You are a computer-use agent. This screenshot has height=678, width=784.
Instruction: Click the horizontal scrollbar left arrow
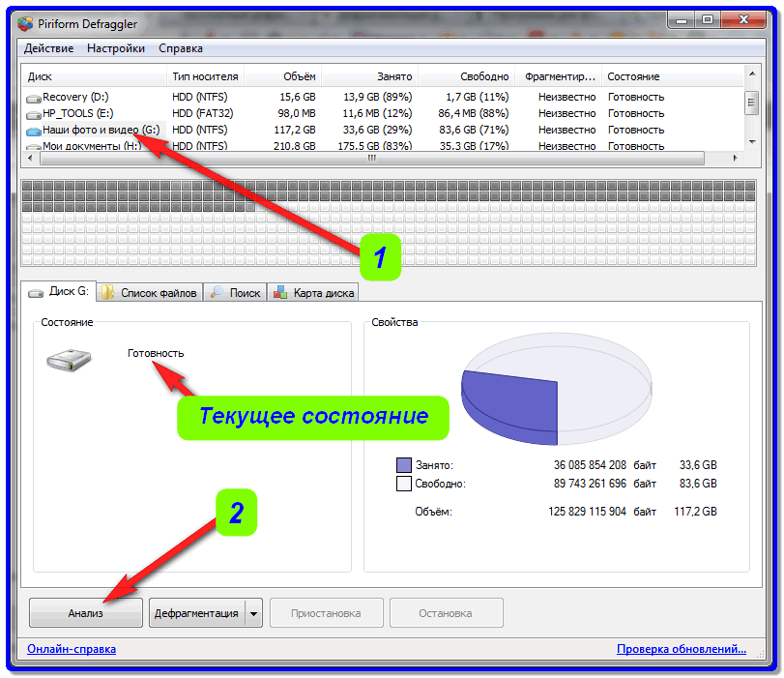click(30, 158)
